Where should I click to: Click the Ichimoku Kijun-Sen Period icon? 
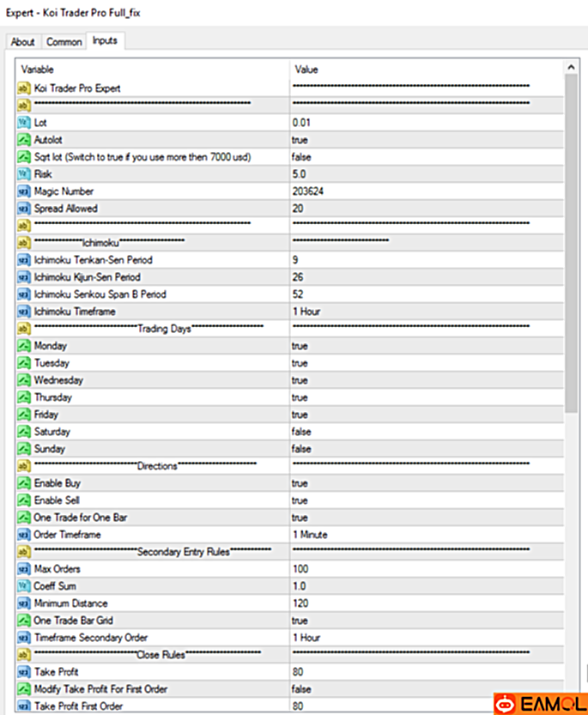(x=24, y=277)
